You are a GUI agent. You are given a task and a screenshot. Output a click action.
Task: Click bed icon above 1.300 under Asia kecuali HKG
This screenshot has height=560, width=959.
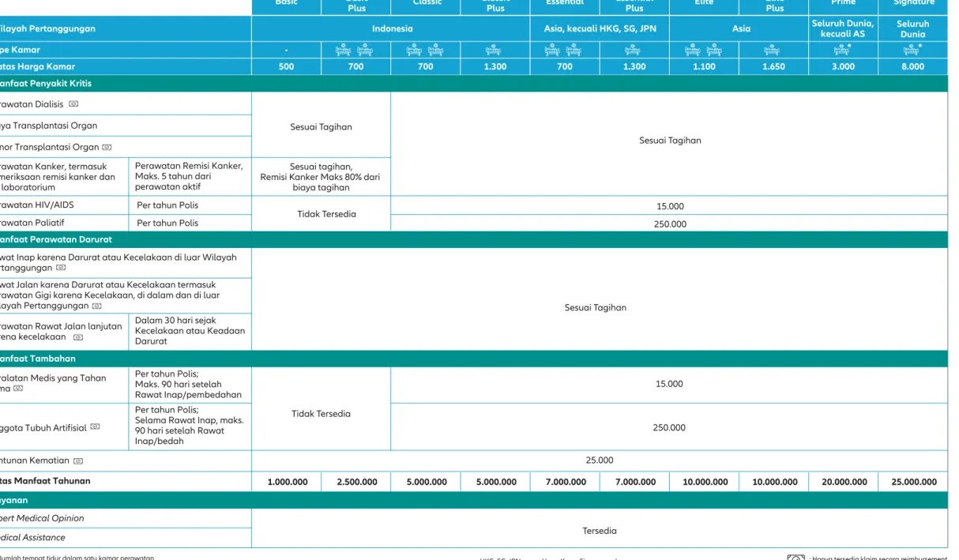(x=634, y=51)
